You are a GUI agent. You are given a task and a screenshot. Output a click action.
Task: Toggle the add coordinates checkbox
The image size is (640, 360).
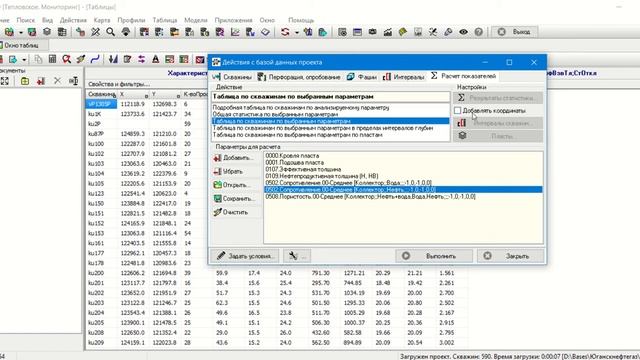coord(458,111)
